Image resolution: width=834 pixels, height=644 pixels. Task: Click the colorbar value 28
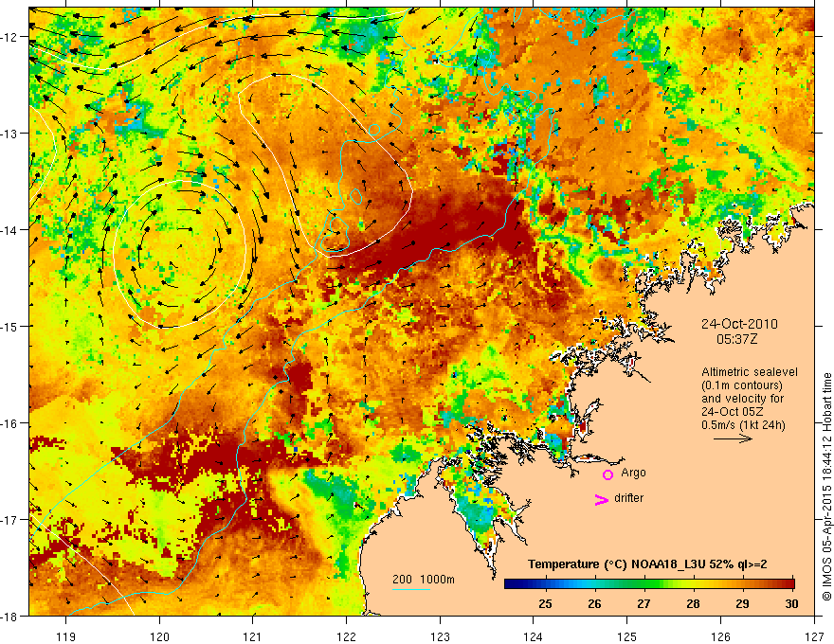click(693, 603)
